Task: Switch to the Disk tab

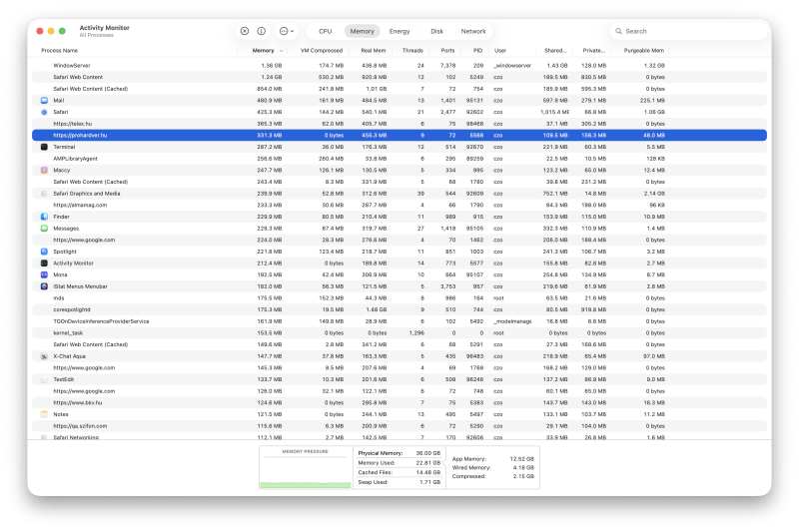Action: point(437,31)
